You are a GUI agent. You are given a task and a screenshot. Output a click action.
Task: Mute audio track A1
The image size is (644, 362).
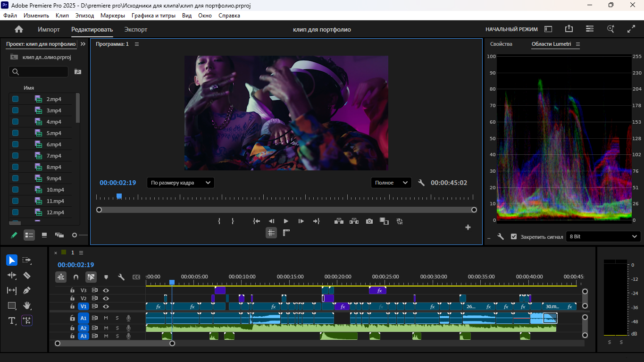[106, 318]
